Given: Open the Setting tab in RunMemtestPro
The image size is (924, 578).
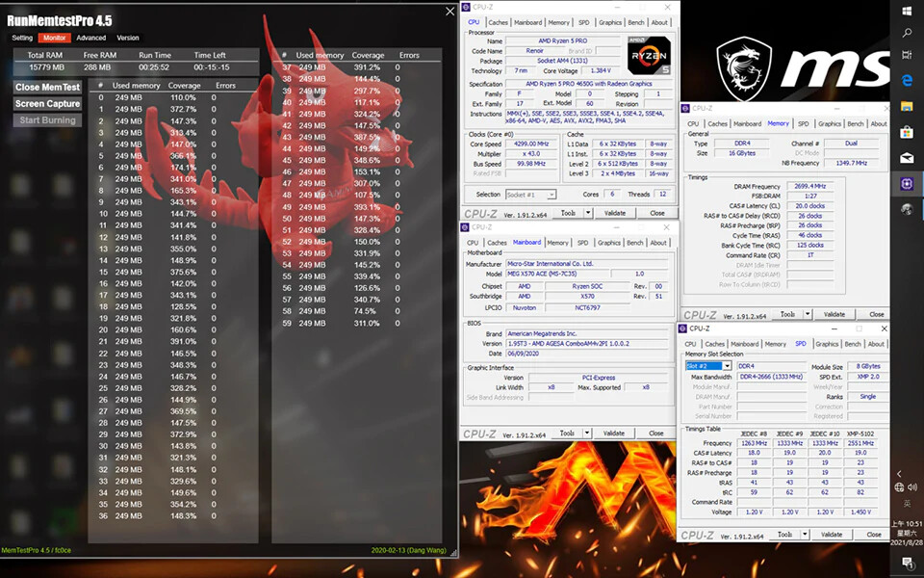Looking at the screenshot, I should click(22, 38).
